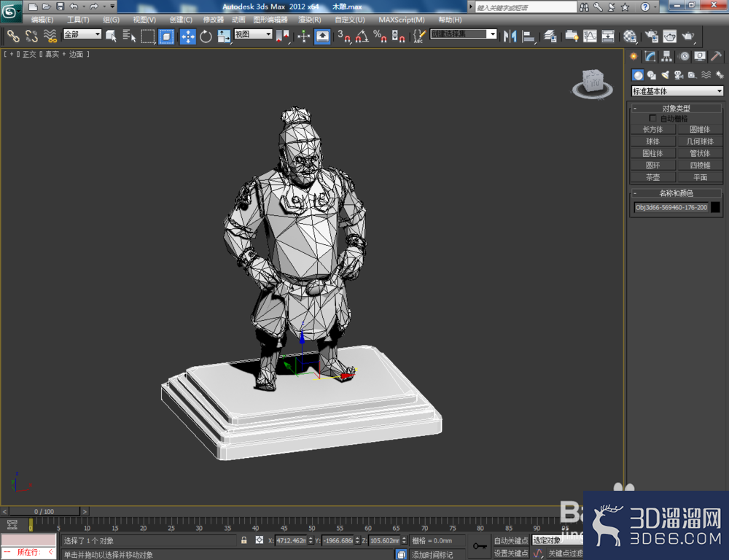Click the 几何球体 geosphere button
This screenshot has height=560, width=729.
tap(700, 141)
